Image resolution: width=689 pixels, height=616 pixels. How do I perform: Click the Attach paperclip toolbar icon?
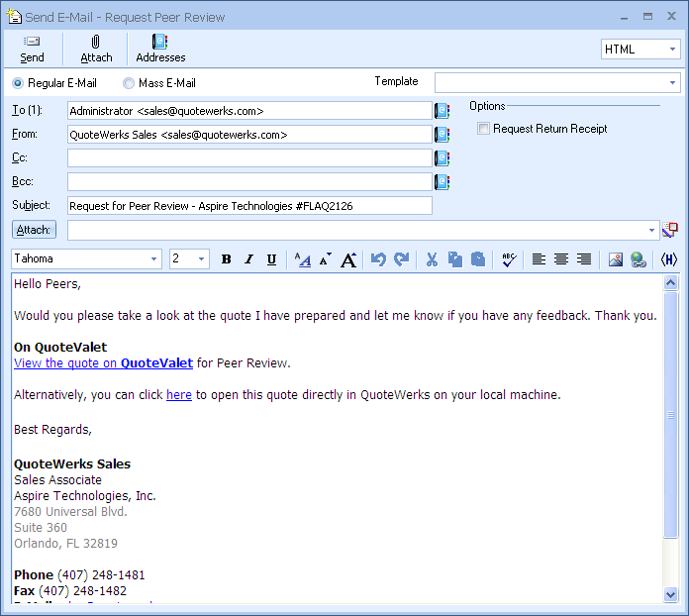(x=96, y=42)
